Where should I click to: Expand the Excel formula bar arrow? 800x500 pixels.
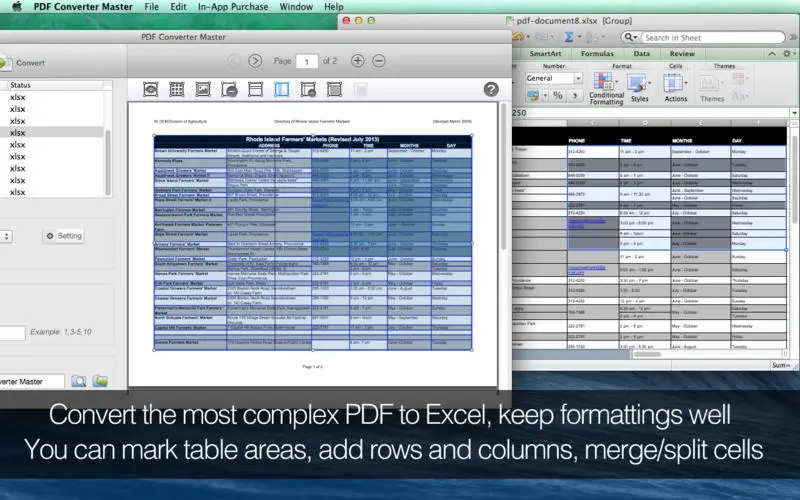[x=794, y=113]
